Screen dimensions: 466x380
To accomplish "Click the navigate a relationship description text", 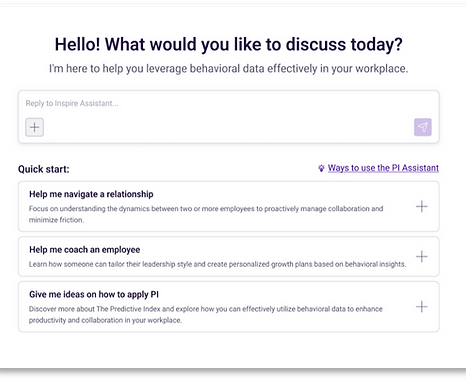I will click(206, 214).
